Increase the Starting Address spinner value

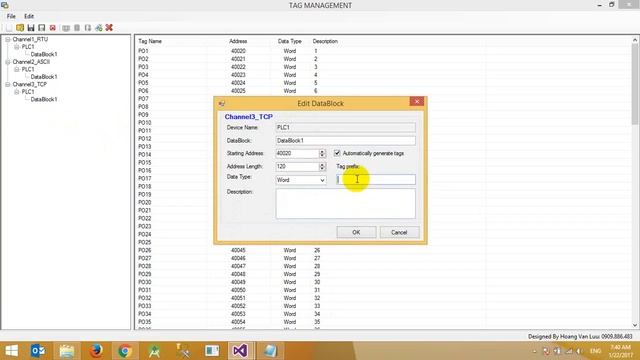pyautogui.click(x=322, y=151)
